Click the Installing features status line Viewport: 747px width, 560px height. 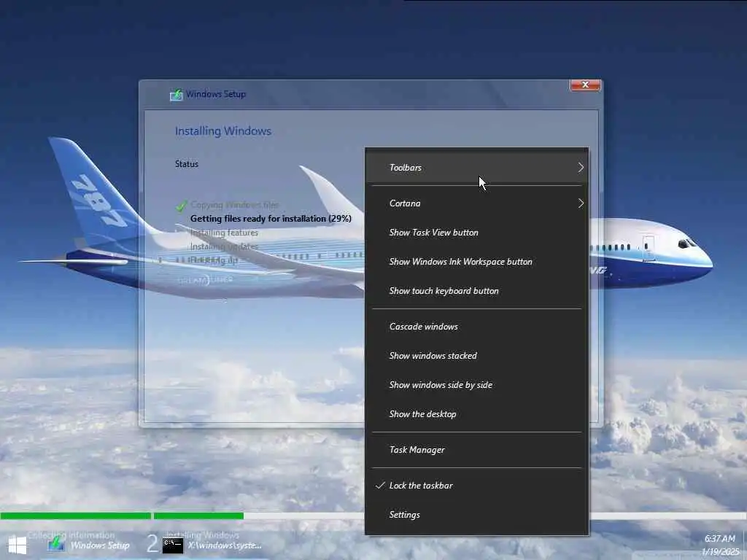pos(224,233)
